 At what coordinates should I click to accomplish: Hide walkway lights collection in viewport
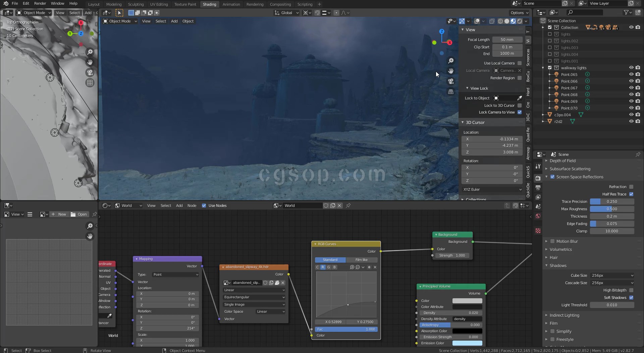[631, 68]
